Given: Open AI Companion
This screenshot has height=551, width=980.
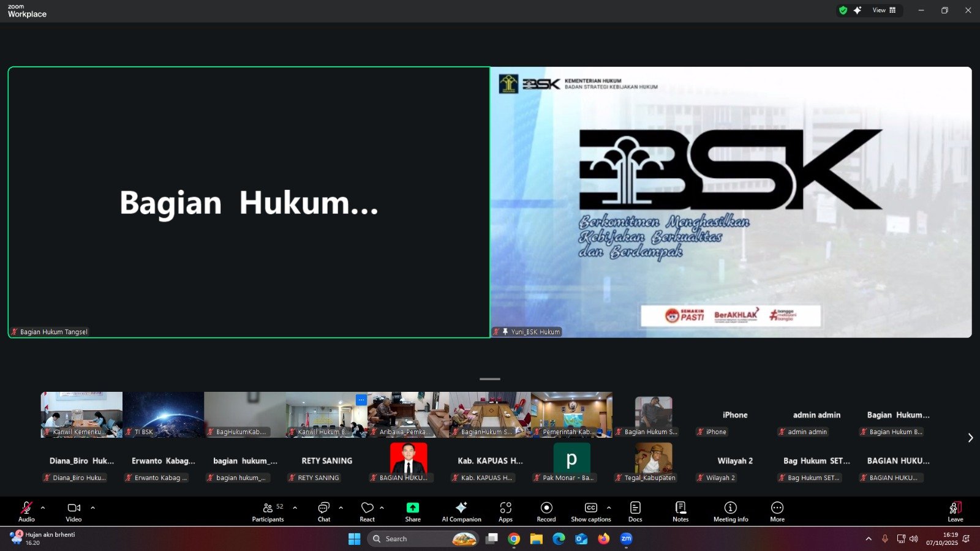Looking at the screenshot, I should pos(461,511).
